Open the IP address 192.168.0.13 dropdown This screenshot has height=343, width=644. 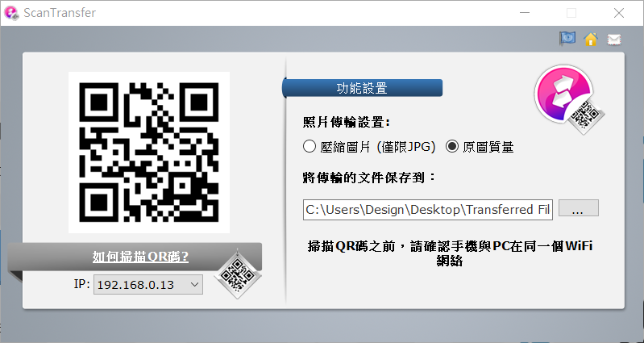pyautogui.click(x=148, y=285)
